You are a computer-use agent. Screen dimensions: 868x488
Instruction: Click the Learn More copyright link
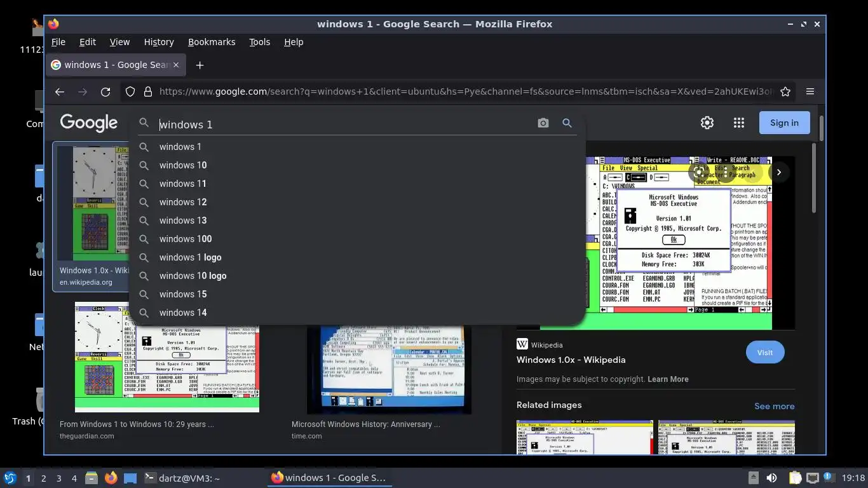[x=668, y=379]
